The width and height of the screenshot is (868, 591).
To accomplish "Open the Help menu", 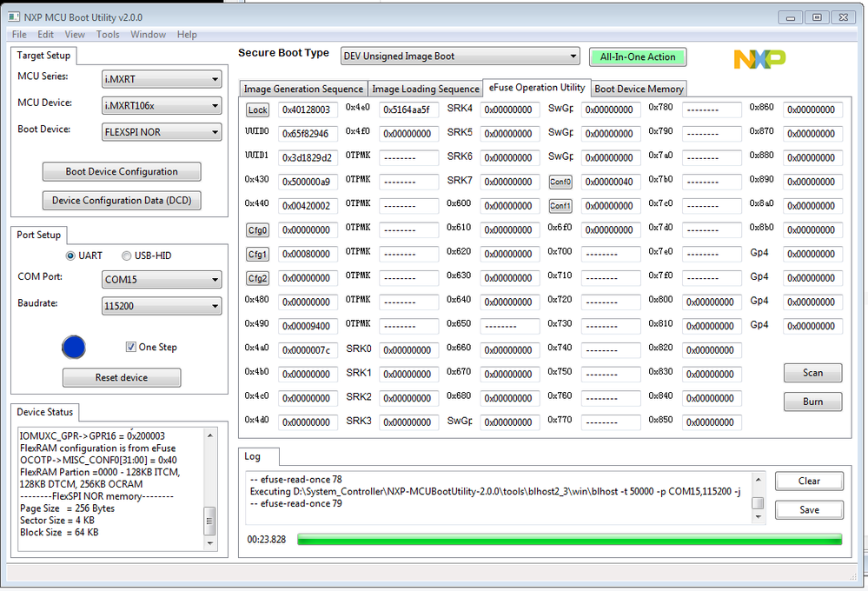I will (x=187, y=35).
